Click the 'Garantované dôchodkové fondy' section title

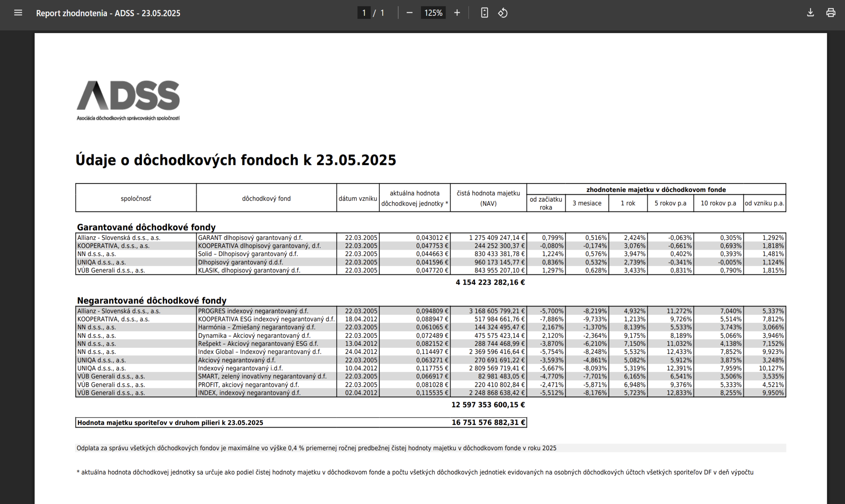pos(146,227)
